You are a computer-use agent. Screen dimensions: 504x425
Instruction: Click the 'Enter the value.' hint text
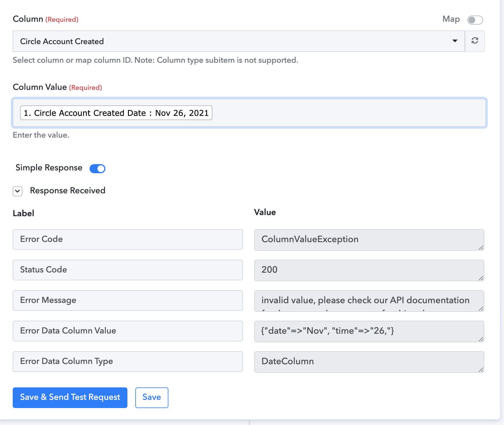click(x=41, y=135)
